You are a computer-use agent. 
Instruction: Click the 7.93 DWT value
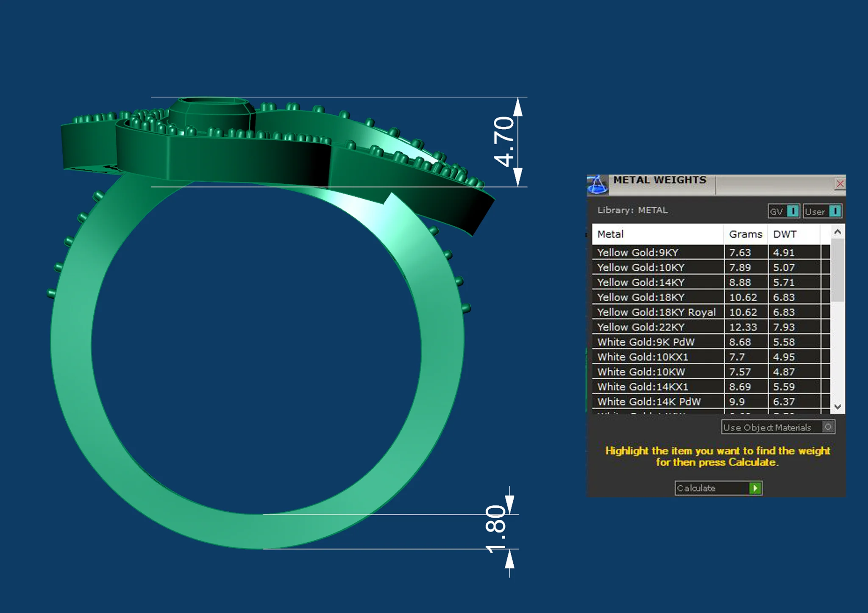coord(784,327)
